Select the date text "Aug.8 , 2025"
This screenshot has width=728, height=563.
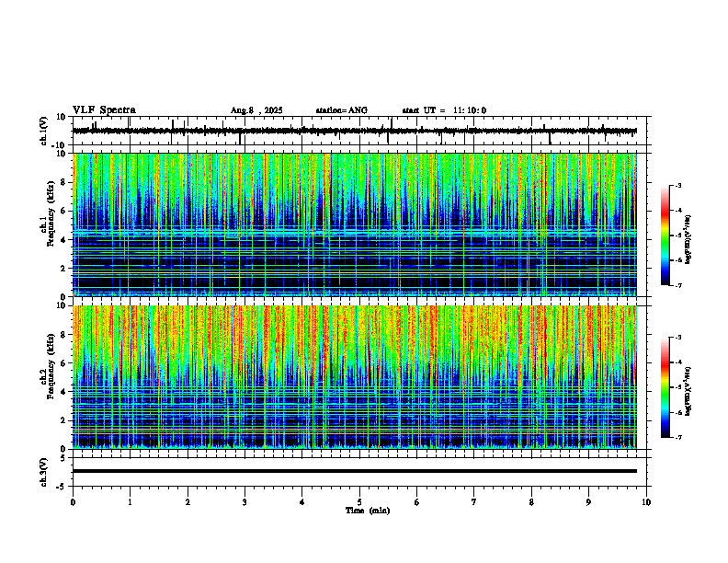(x=256, y=110)
